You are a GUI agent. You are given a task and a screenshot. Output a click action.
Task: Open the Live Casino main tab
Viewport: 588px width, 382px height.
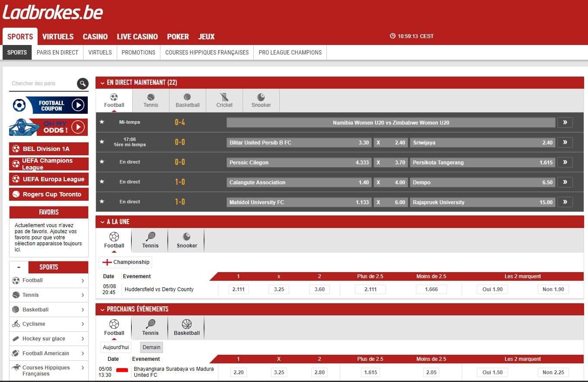[137, 37]
